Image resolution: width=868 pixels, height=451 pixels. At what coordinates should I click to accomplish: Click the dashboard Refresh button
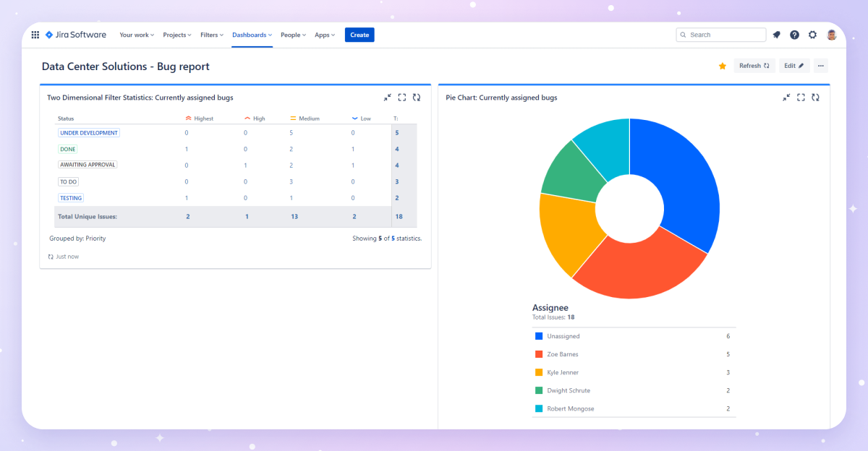pyautogui.click(x=754, y=66)
